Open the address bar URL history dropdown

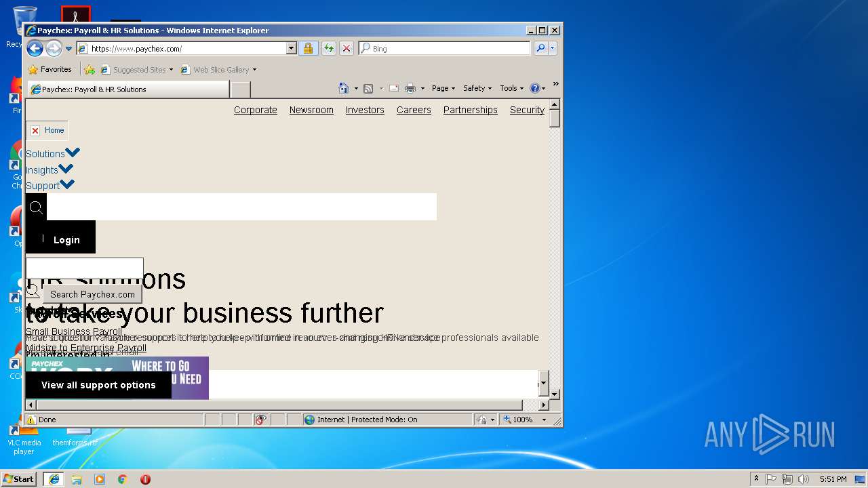point(292,48)
